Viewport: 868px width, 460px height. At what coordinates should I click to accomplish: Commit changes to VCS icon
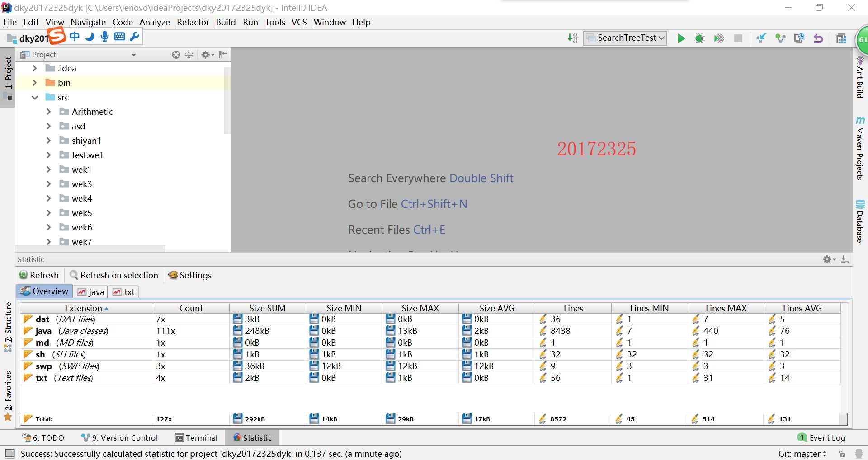(x=780, y=38)
